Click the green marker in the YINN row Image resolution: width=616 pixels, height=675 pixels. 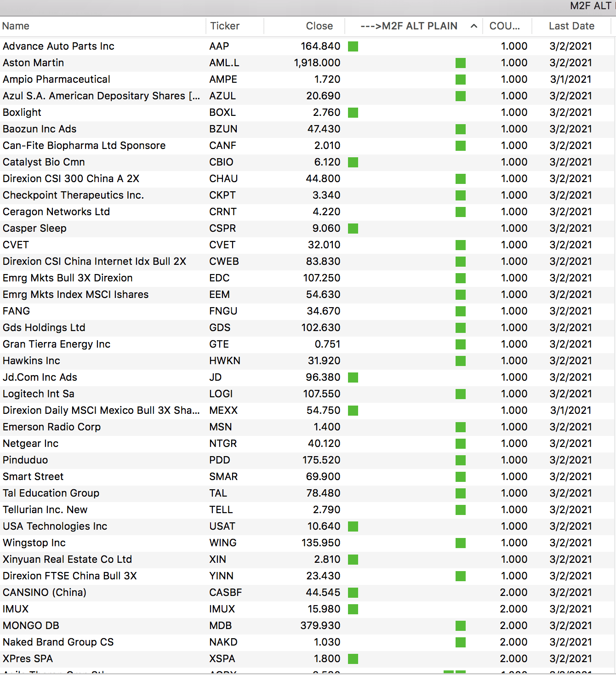click(x=461, y=576)
